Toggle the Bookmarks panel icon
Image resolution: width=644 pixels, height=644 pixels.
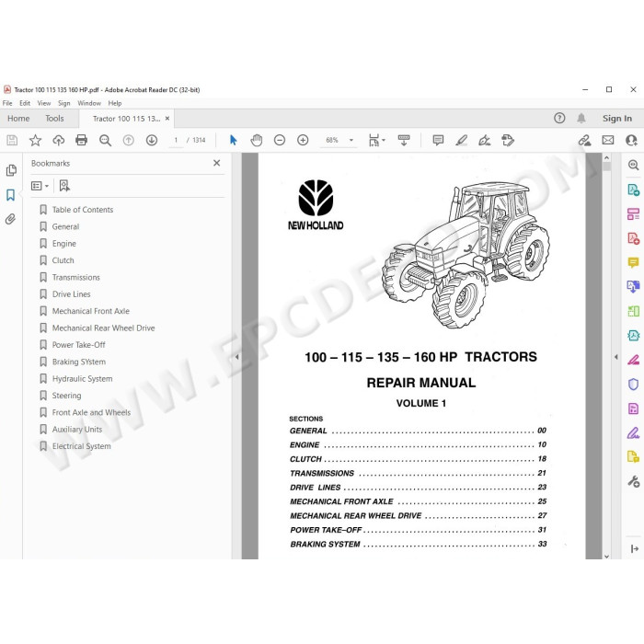pyautogui.click(x=11, y=195)
